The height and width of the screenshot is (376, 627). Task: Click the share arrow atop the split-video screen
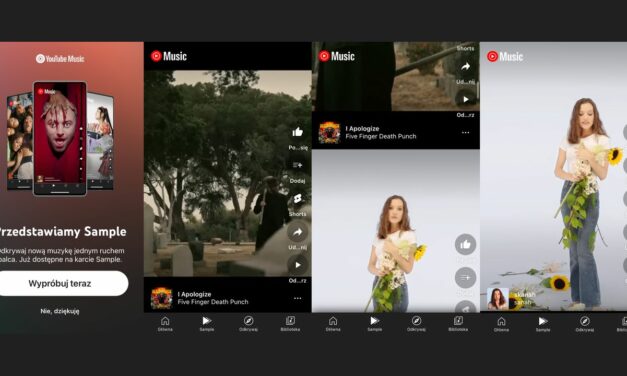point(465,66)
